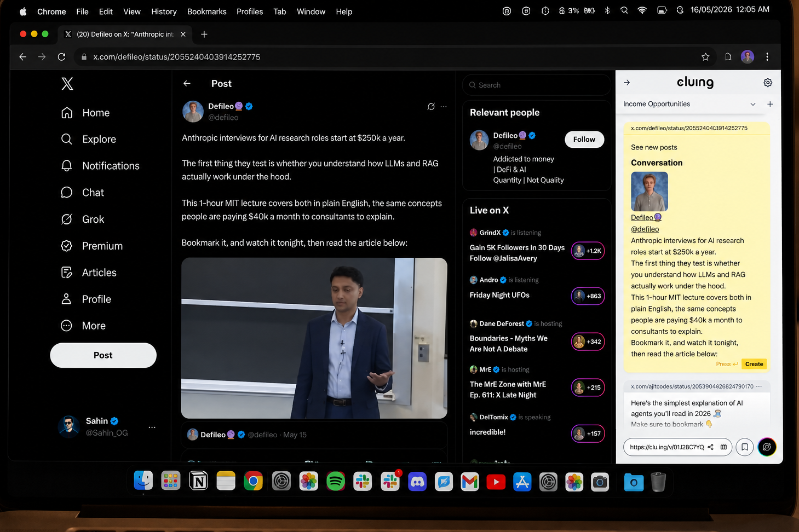Screen dimensions: 799x532
Task: Open Discord from the Dock
Action: pyautogui.click(x=417, y=482)
